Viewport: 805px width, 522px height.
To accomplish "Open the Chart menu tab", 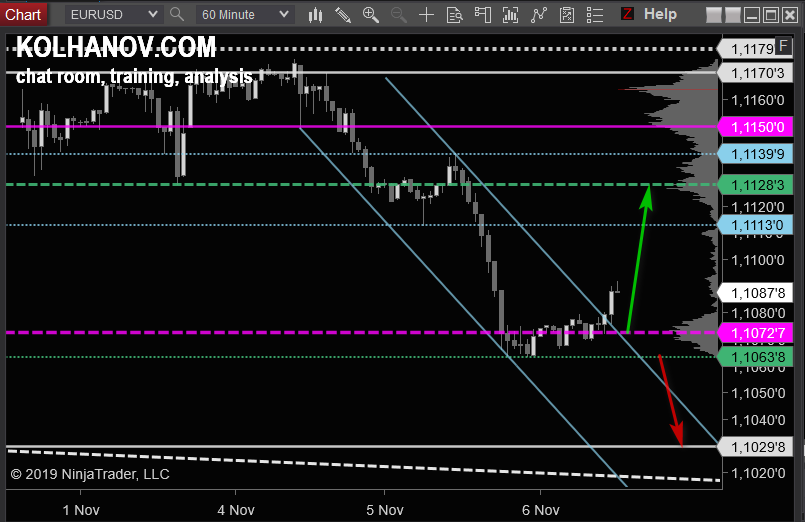I will click(x=23, y=14).
